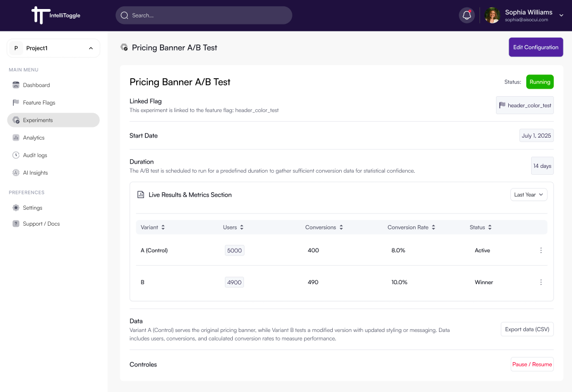Expand the user account menu chevron

(x=561, y=16)
